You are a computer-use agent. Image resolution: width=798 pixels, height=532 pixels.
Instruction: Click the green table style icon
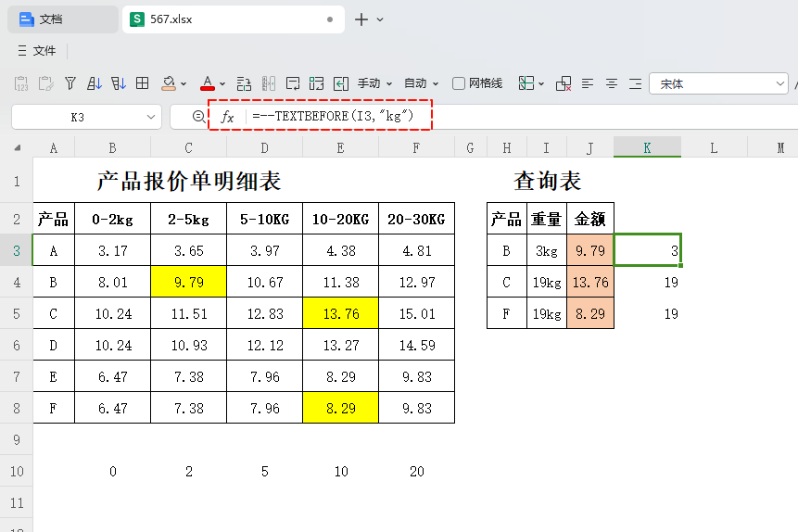click(526, 83)
